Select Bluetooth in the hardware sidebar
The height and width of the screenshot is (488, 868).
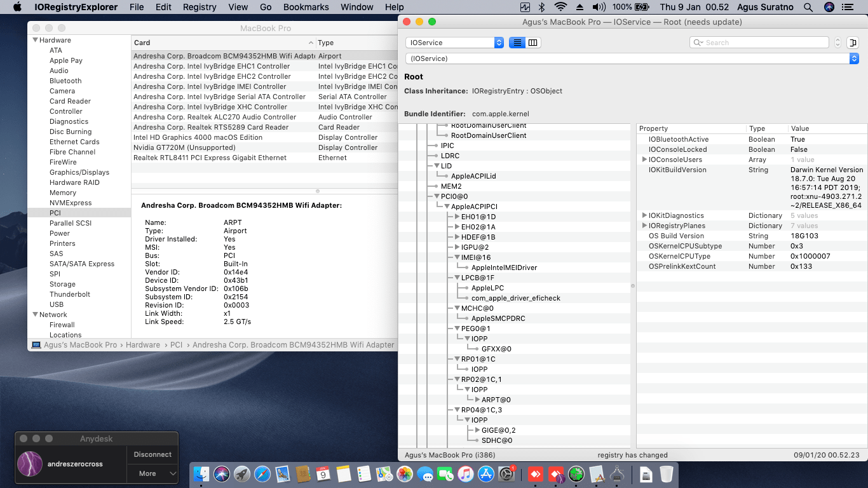pos(65,81)
